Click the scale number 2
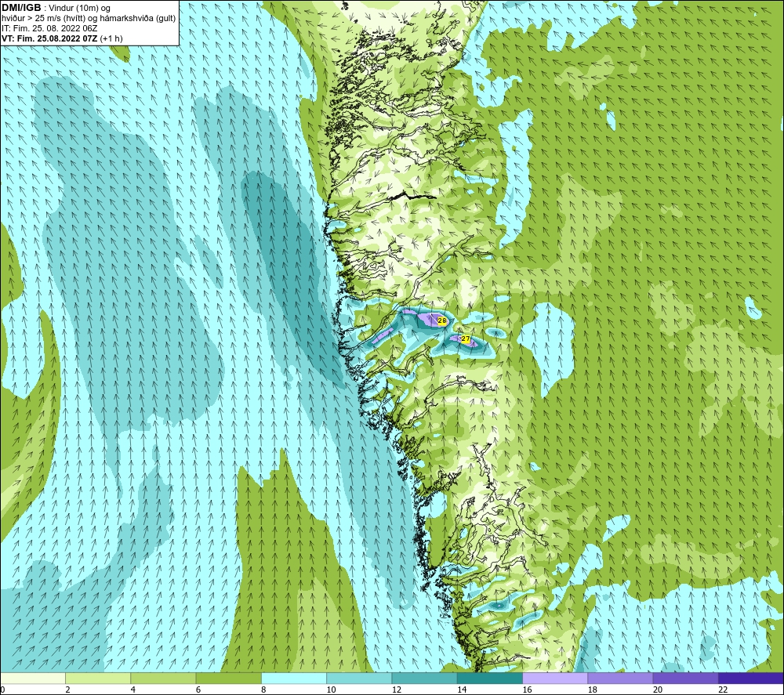 [x=67, y=690]
